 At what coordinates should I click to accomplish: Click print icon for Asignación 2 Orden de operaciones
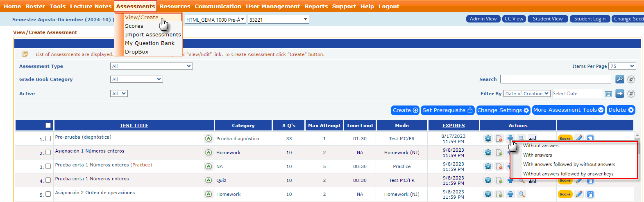[x=510, y=194]
